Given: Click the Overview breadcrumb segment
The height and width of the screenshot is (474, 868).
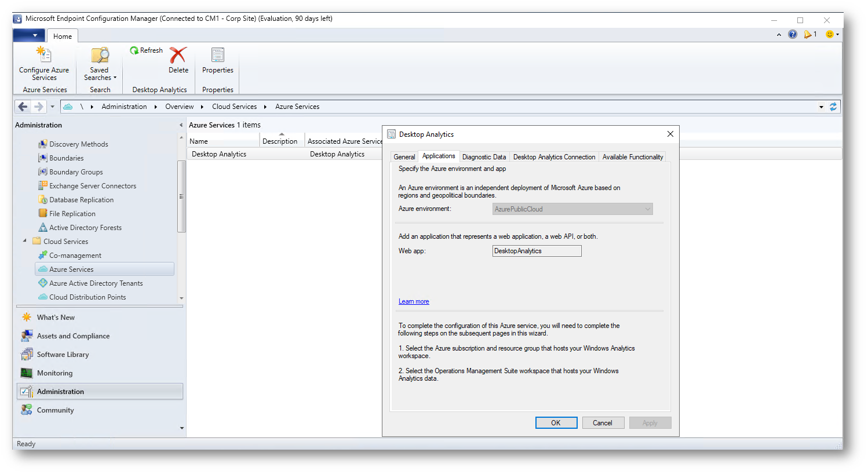Looking at the screenshot, I should [180, 107].
